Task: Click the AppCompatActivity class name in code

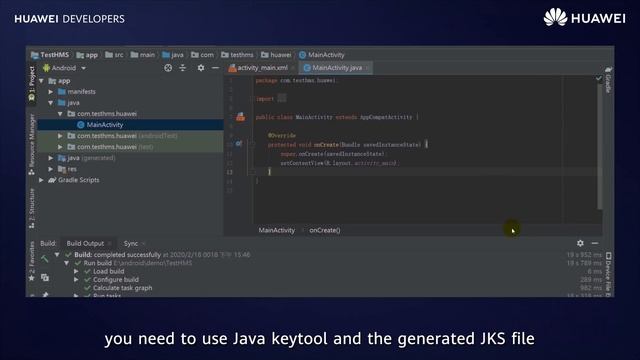Action: pyautogui.click(x=386, y=117)
